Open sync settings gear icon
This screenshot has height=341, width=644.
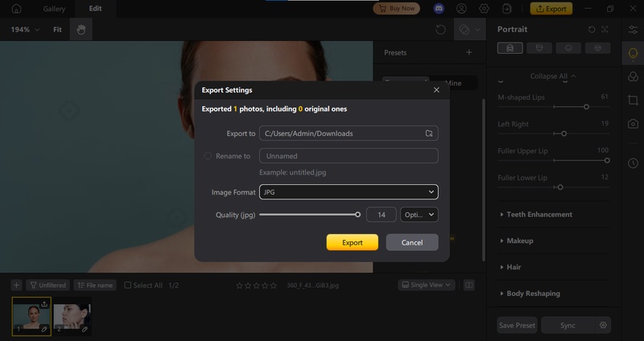[x=603, y=325]
